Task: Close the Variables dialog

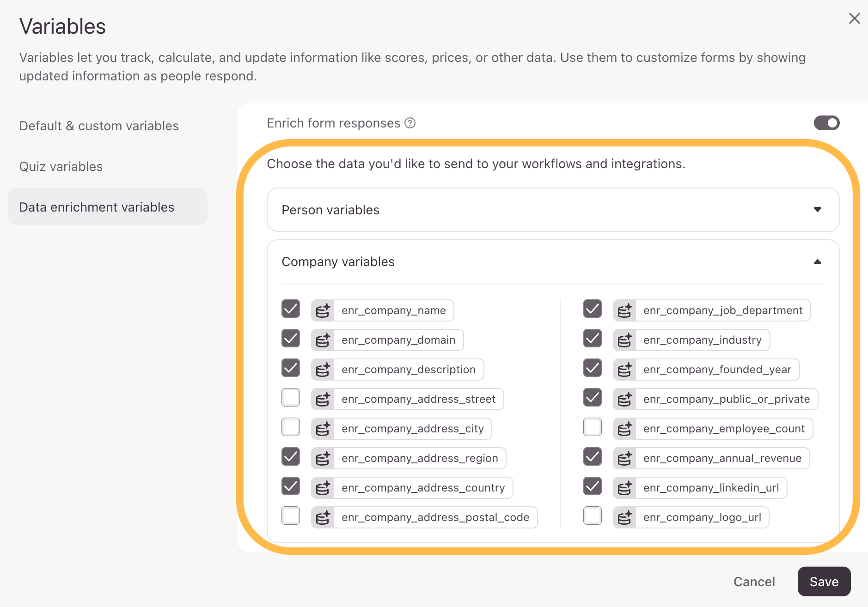Action: [x=854, y=18]
